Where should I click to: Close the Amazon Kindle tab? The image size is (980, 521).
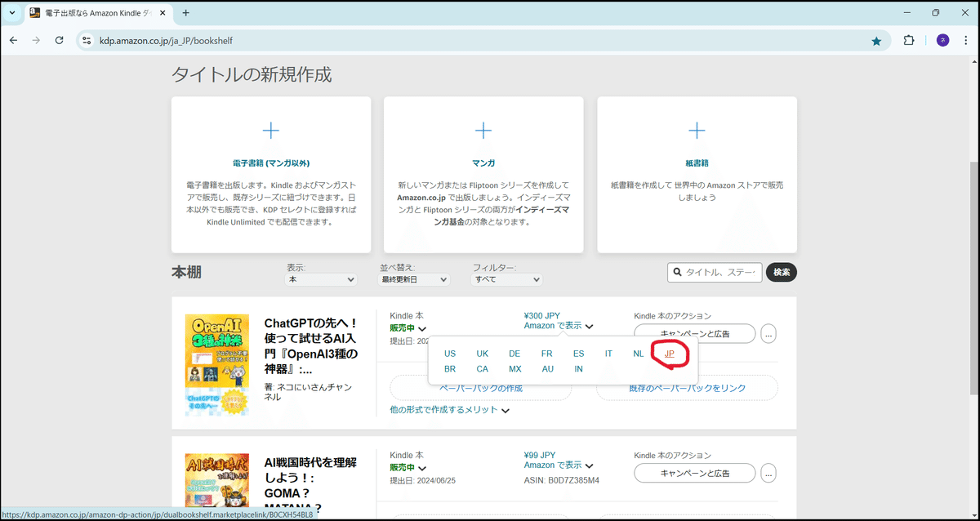163,13
